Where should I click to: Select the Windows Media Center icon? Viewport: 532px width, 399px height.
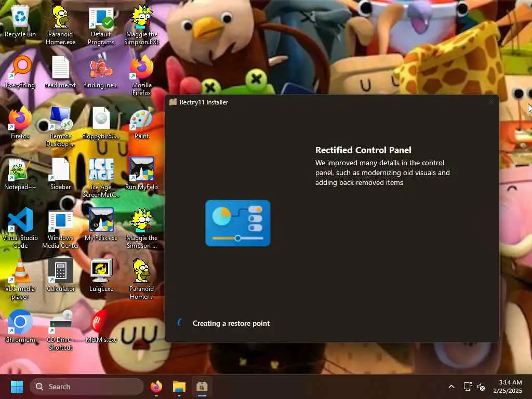[x=60, y=229]
